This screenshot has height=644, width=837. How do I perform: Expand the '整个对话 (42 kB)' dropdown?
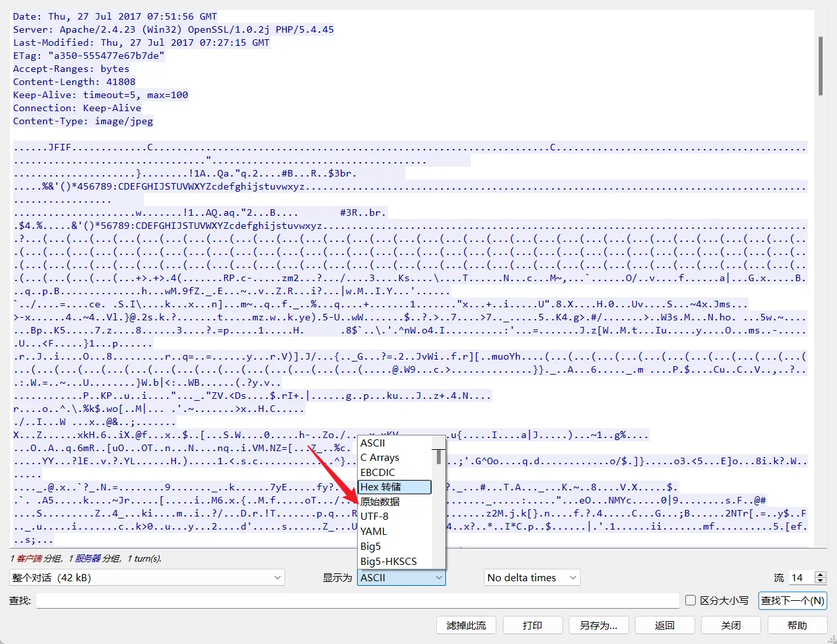[146, 578]
